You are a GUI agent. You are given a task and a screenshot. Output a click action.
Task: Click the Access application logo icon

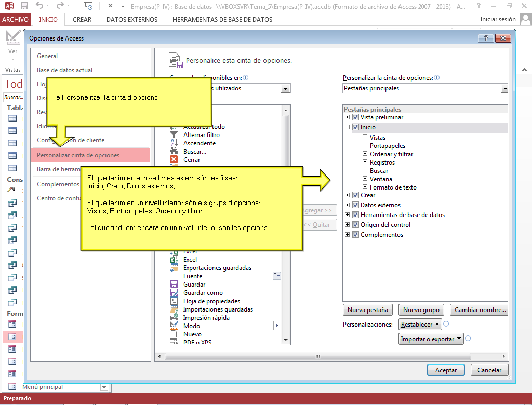tap(9, 6)
